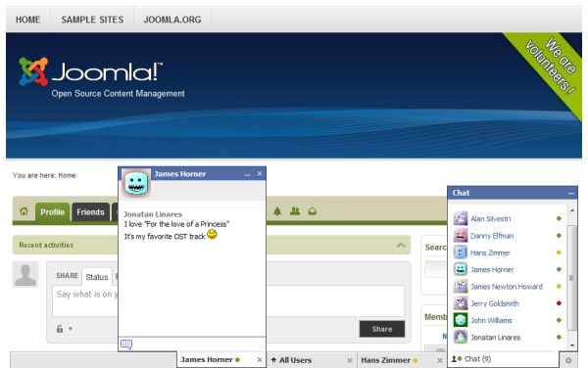
Task: Open privacy lock dropdown under status box
Action: tap(64, 329)
